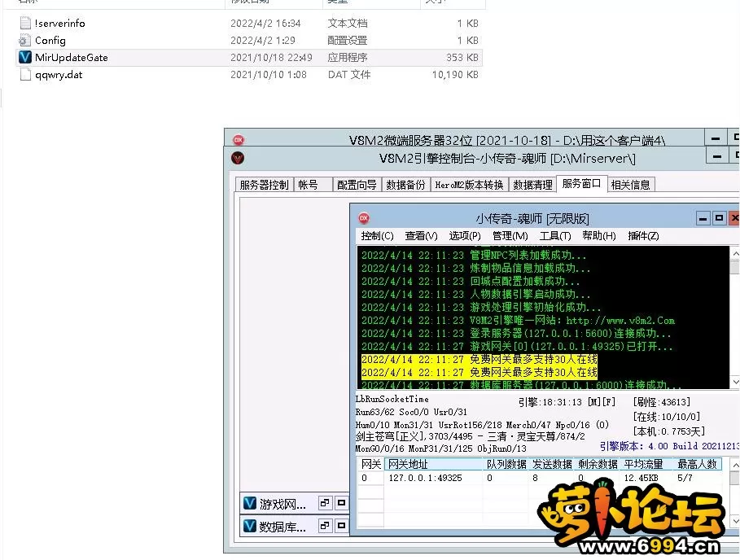Maximize the 小传奇-魂师 window
The width and height of the screenshot is (740, 560).
coord(719,218)
